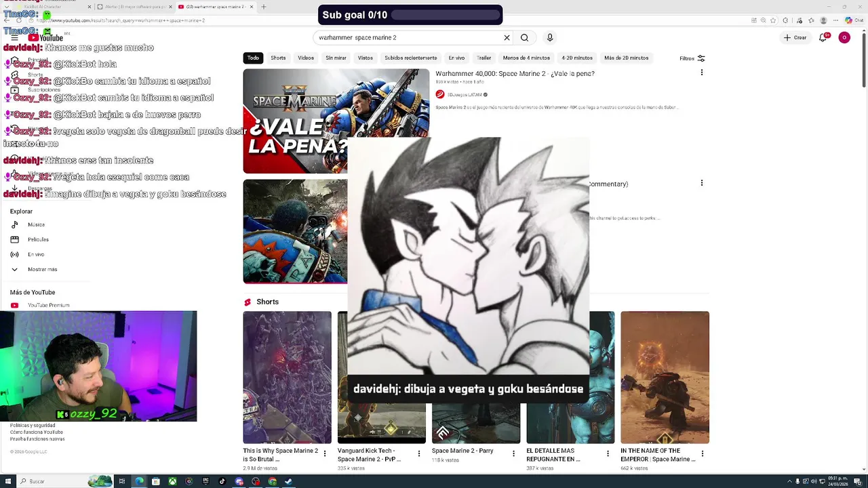This screenshot has width=868, height=488.
Task: Select the Subidos recientemente chip
Action: tap(411, 58)
